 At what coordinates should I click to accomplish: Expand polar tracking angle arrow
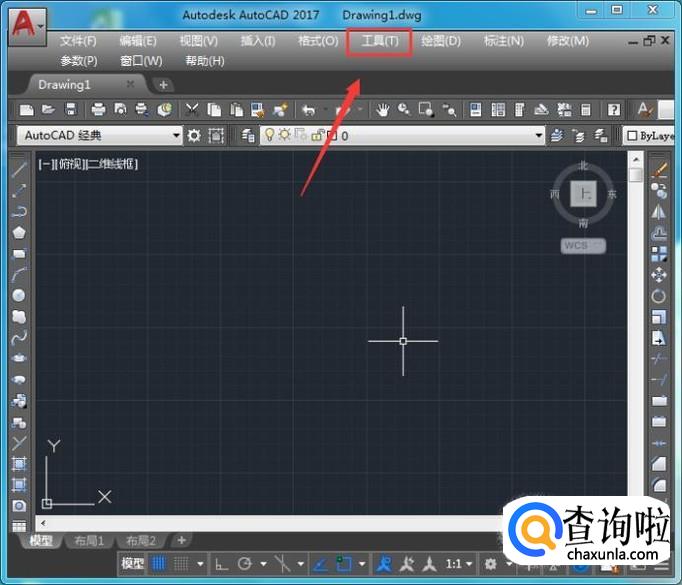pyautogui.click(x=263, y=564)
